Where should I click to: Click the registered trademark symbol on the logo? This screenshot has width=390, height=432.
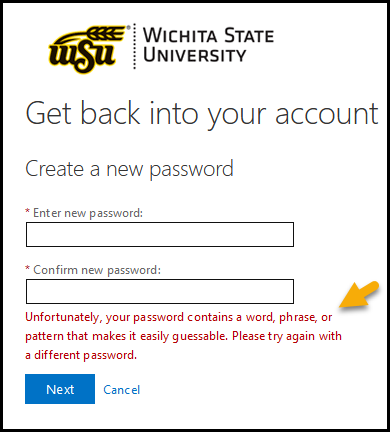pyautogui.click(x=128, y=28)
